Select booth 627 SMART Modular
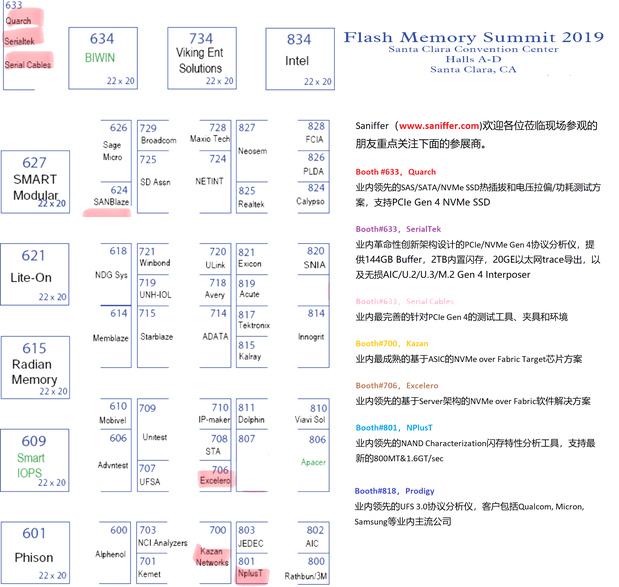619x587 pixels. click(x=35, y=182)
